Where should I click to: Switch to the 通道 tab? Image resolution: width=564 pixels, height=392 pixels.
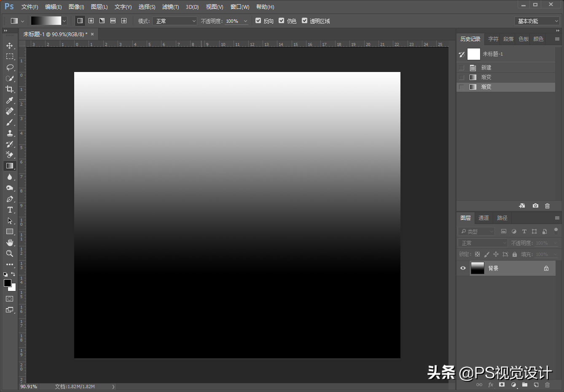coord(483,218)
